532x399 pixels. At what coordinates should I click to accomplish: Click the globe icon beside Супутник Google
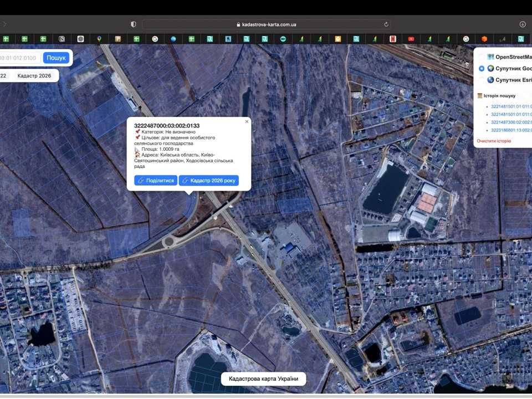490,68
